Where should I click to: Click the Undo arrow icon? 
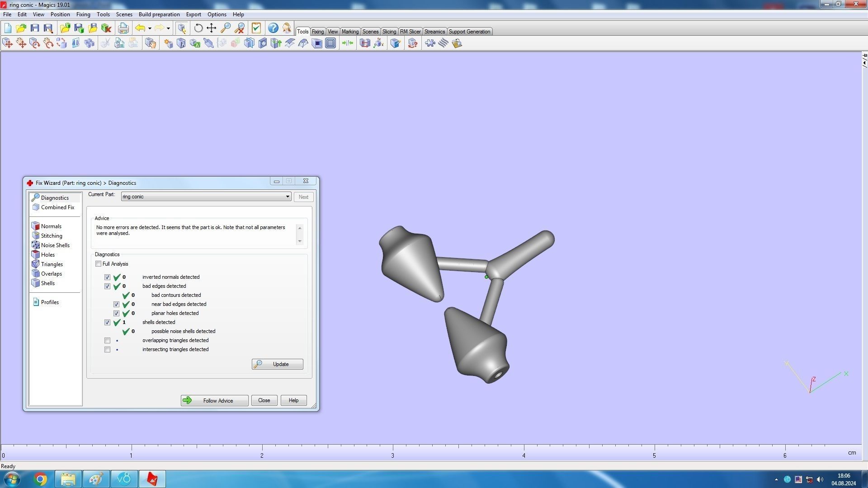(x=140, y=28)
